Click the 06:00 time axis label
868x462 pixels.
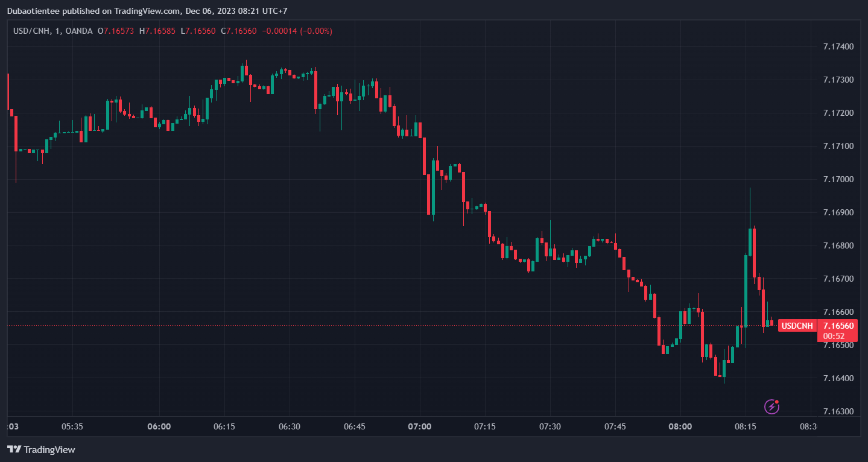point(159,426)
